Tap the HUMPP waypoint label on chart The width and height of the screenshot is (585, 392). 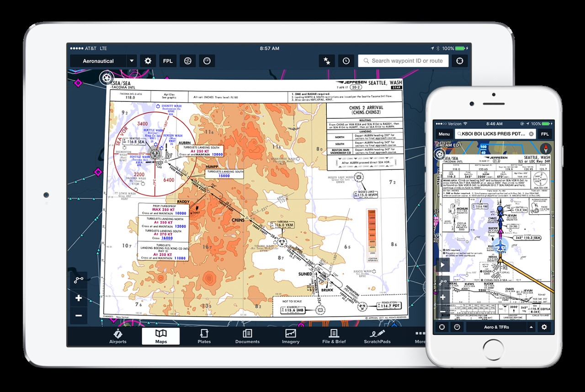pyautogui.click(x=212, y=167)
